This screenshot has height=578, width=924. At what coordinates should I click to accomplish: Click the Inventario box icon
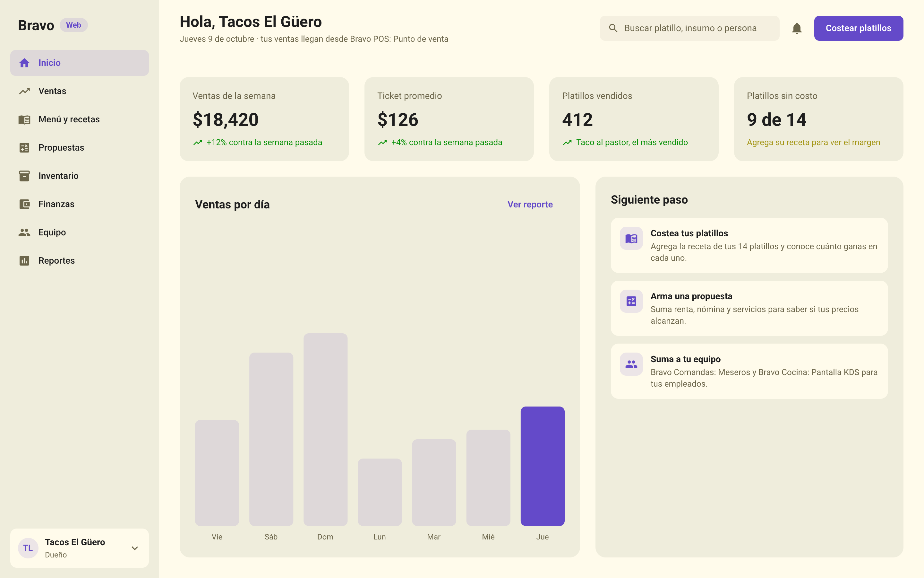pyautogui.click(x=24, y=176)
